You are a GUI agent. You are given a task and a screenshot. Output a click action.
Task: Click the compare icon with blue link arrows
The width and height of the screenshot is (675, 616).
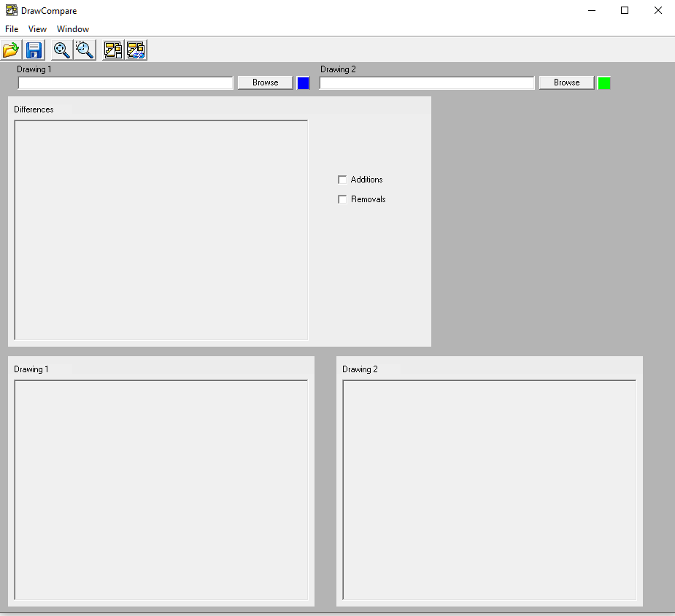click(x=136, y=50)
